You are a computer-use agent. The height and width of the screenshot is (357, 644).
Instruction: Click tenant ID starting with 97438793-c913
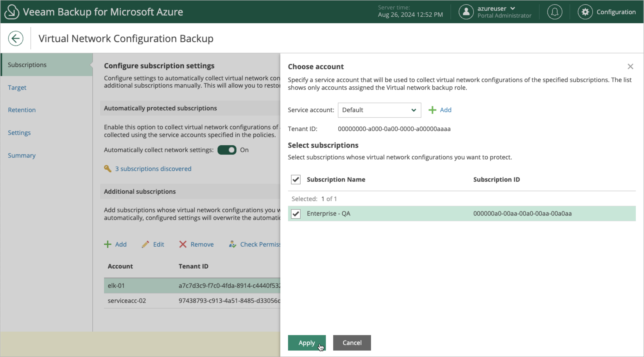pyautogui.click(x=230, y=301)
